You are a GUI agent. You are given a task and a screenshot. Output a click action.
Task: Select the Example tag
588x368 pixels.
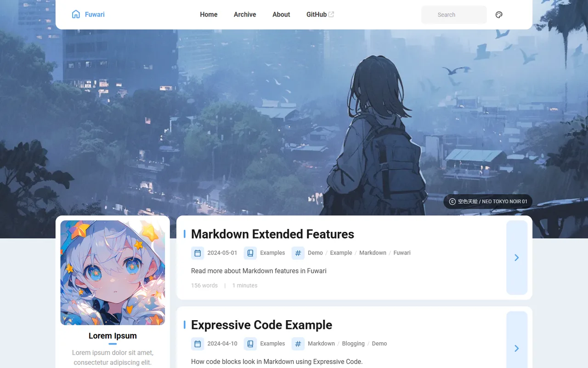(341, 253)
